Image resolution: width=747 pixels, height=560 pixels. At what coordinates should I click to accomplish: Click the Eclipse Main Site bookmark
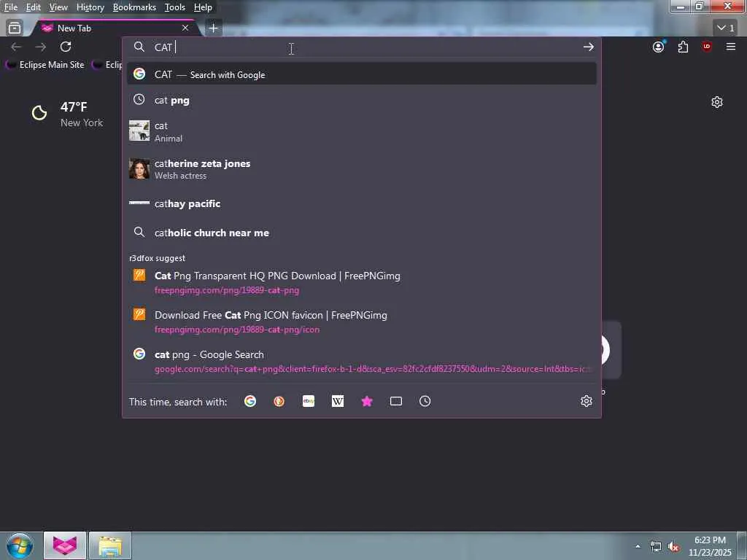click(x=44, y=65)
